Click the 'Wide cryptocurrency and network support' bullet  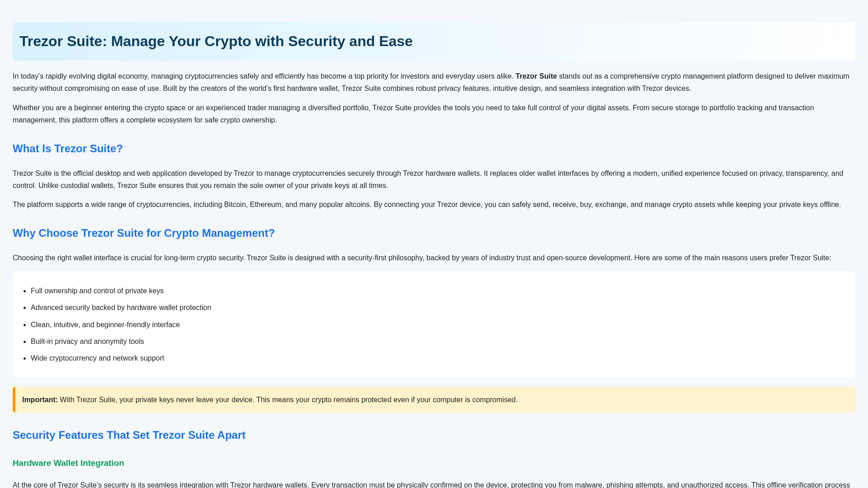click(97, 358)
